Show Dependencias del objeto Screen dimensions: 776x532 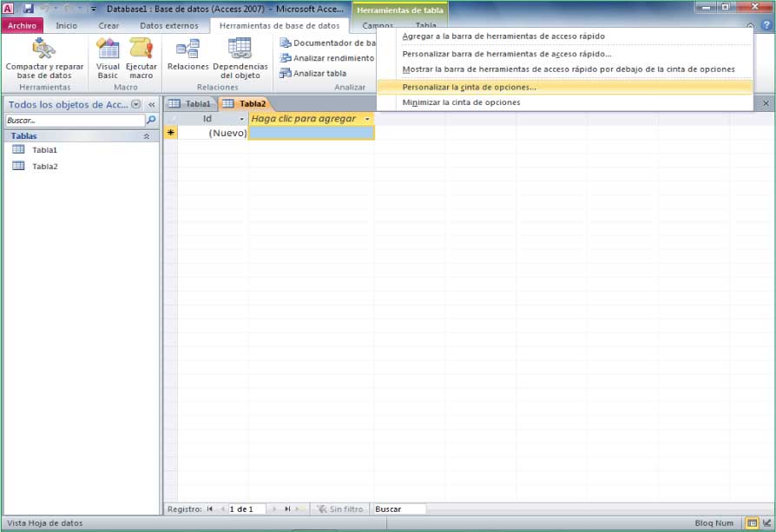point(240,58)
